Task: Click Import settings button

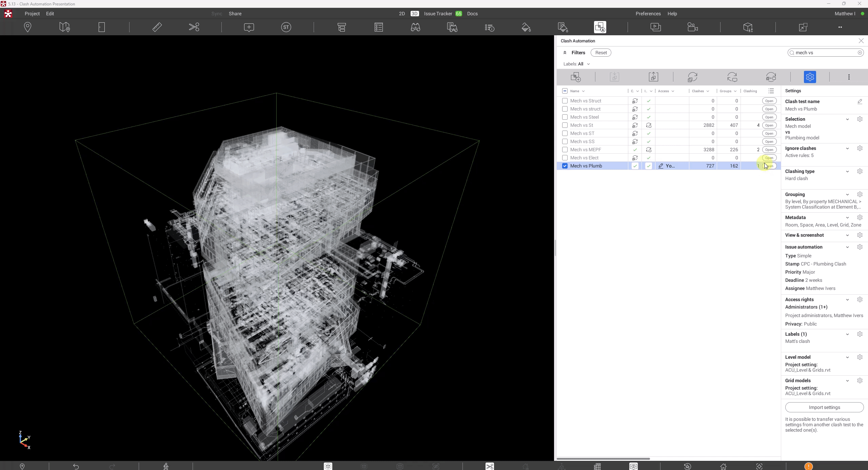Action: click(824, 407)
